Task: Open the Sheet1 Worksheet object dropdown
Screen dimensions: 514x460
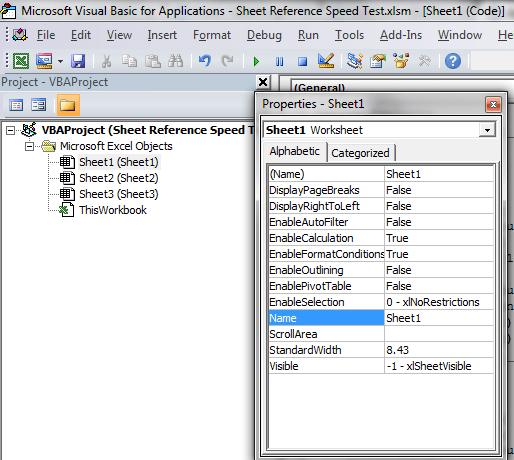Action: tap(487, 130)
